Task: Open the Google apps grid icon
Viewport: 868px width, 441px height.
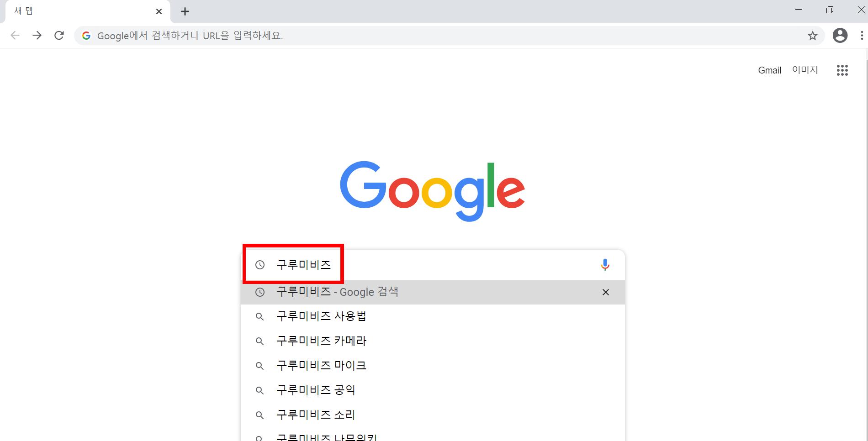Action: tap(842, 70)
